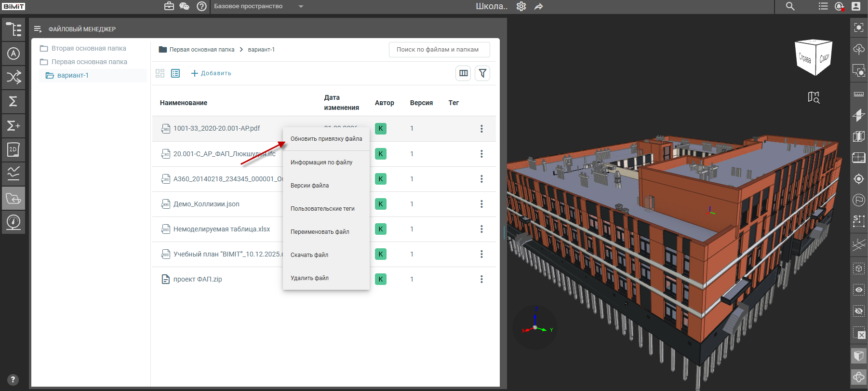Open the ruler measurement tool in right toolbar
This screenshot has width=868, height=391.
tap(859, 94)
